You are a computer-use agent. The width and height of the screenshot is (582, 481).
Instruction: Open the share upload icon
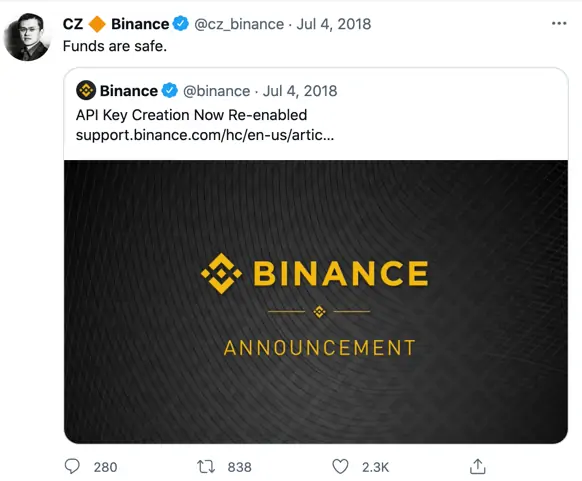coord(477,467)
